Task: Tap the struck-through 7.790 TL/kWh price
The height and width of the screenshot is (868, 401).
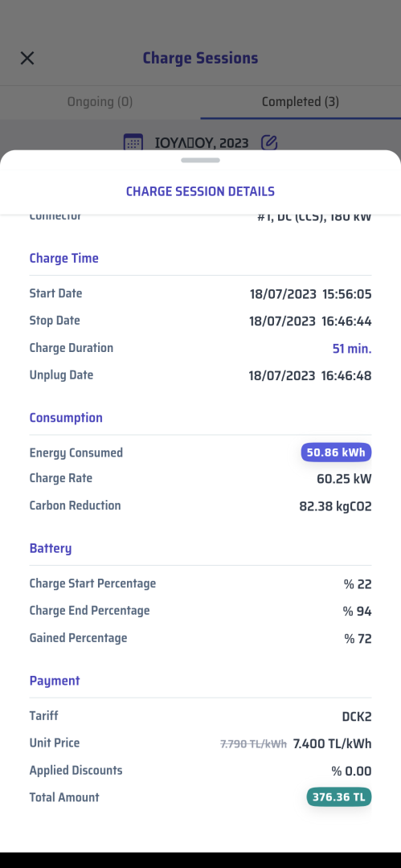Action: coord(253,744)
